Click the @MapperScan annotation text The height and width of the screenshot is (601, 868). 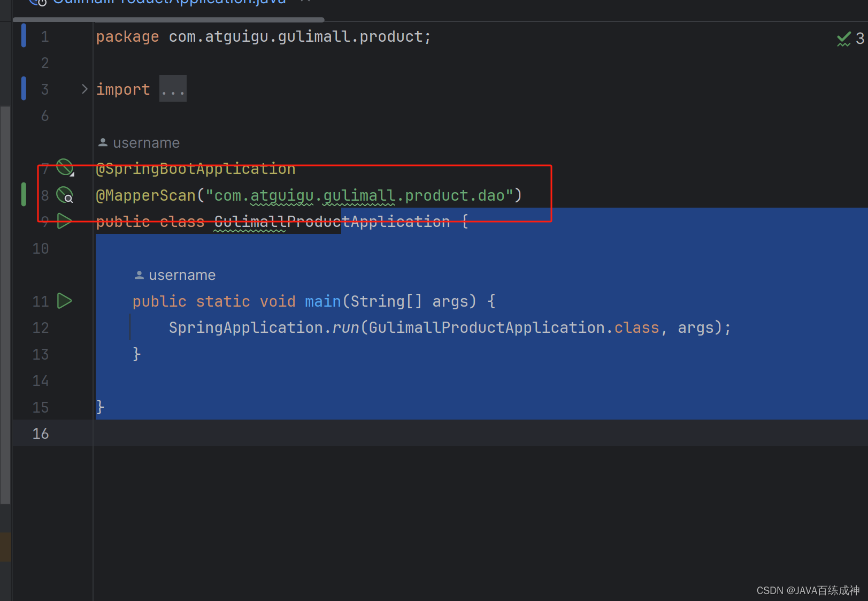coord(146,195)
